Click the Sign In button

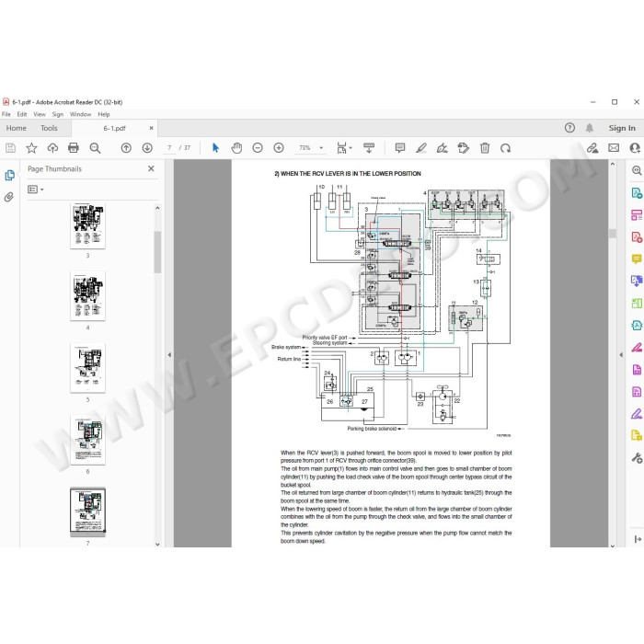click(622, 128)
